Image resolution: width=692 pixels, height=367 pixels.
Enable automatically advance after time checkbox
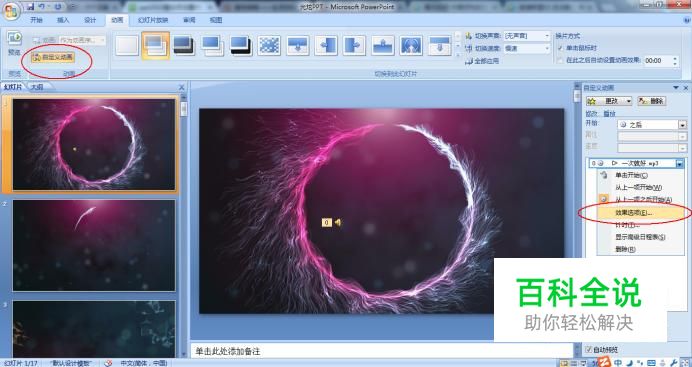560,60
